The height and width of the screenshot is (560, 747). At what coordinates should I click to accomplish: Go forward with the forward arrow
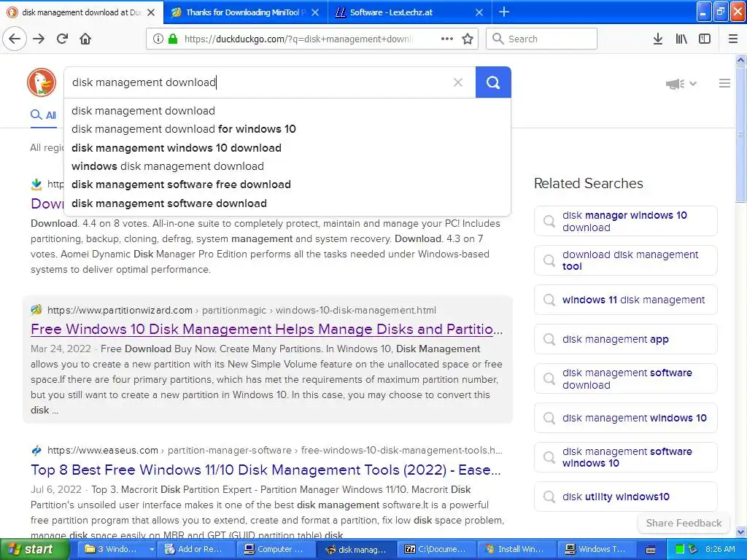coord(39,39)
